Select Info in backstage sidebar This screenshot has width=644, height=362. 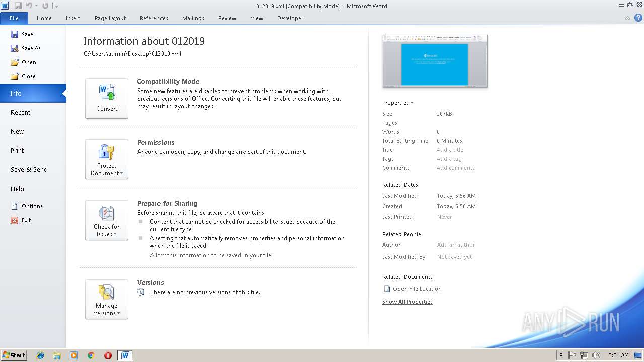click(x=33, y=94)
